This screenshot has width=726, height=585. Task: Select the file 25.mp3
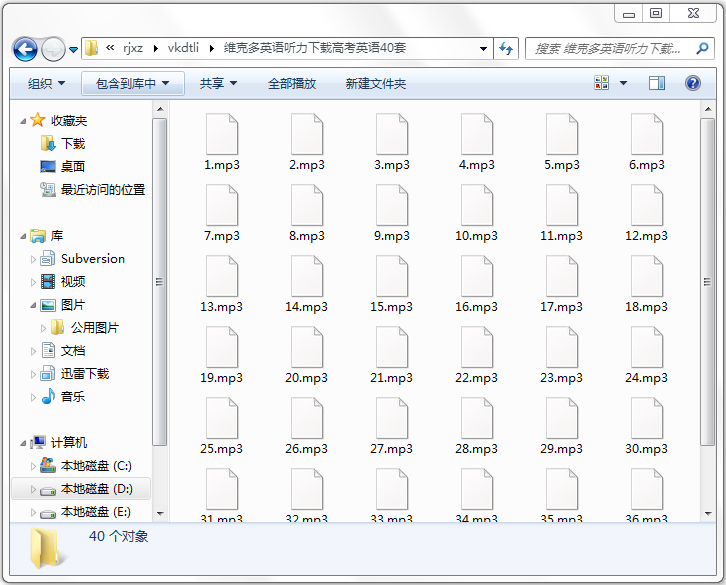coord(222,426)
